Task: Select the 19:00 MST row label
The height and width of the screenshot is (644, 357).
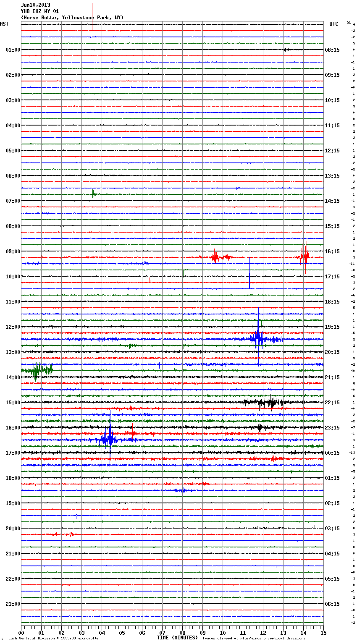Action: (13, 503)
